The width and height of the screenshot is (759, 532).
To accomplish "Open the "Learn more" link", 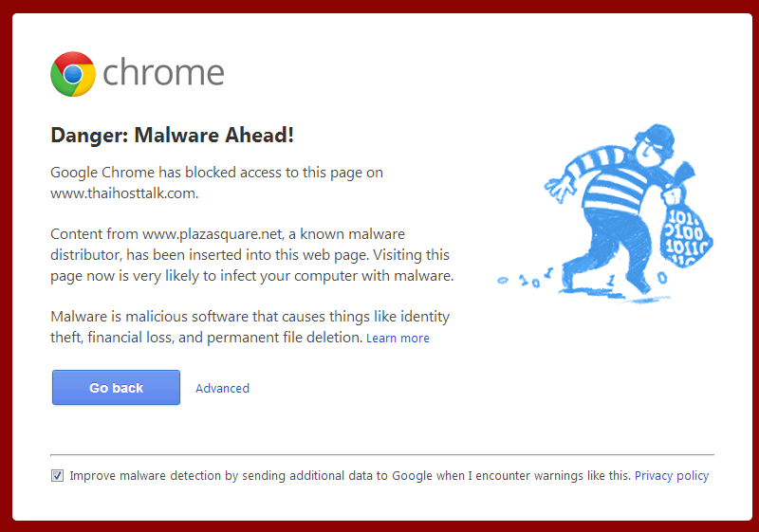I will coord(398,339).
